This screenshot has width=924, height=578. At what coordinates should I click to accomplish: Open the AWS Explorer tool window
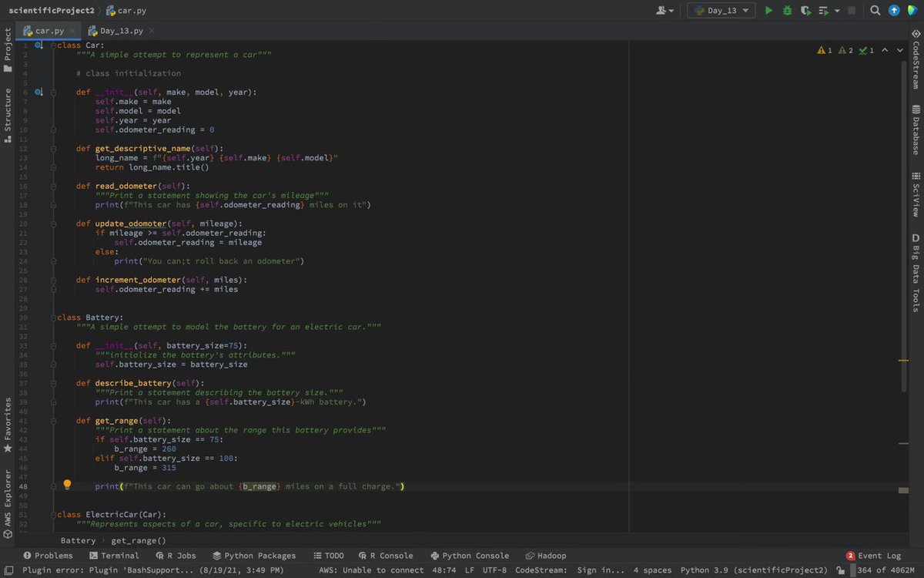8,502
